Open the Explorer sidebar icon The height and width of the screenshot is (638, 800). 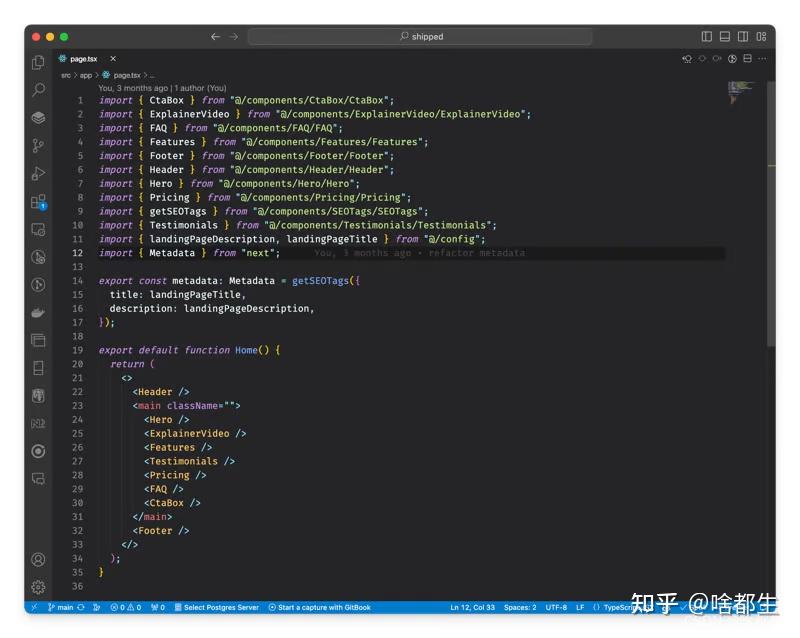coord(38,61)
